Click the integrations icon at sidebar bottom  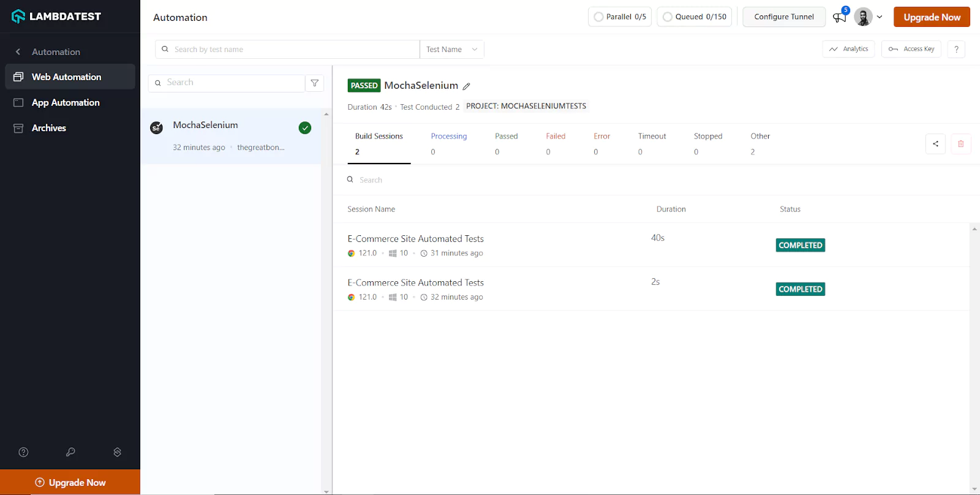pyautogui.click(x=118, y=452)
